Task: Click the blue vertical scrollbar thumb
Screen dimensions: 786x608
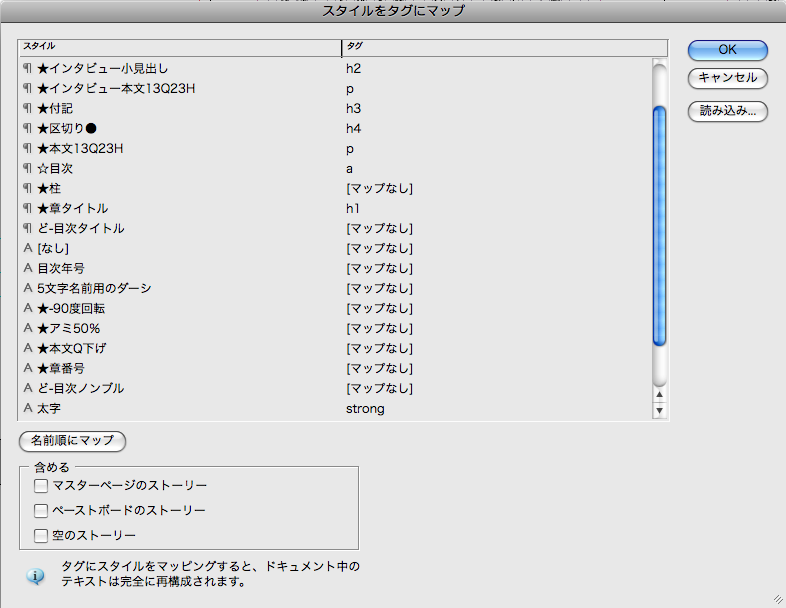Action: click(x=660, y=226)
